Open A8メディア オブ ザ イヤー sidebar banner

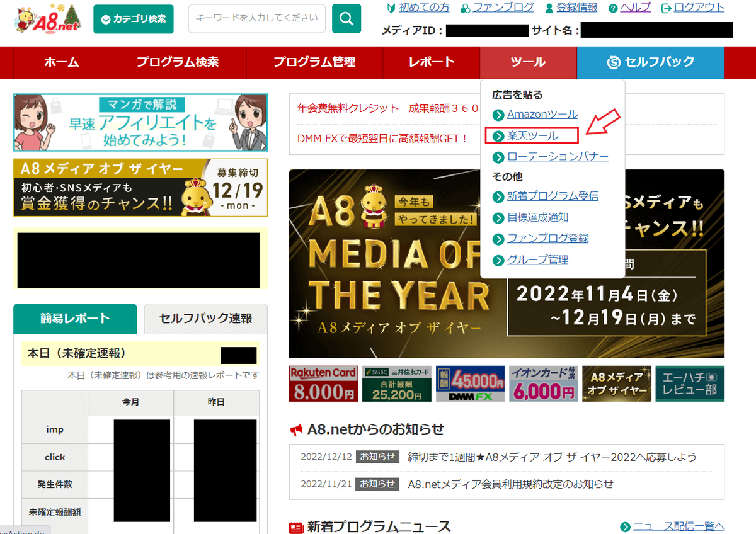[140, 188]
